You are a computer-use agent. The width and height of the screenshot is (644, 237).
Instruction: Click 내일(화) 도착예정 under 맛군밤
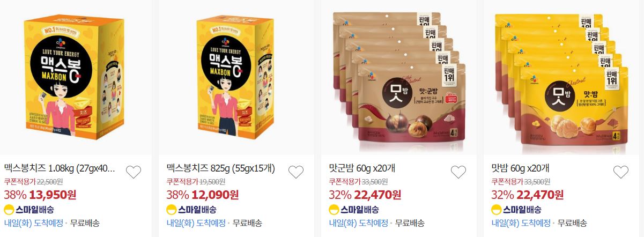(x=358, y=223)
